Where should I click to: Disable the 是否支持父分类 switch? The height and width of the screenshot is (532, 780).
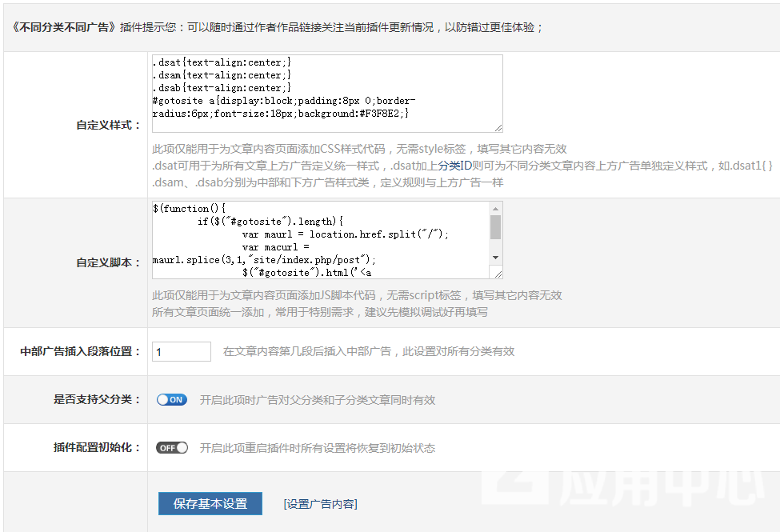tap(172, 400)
